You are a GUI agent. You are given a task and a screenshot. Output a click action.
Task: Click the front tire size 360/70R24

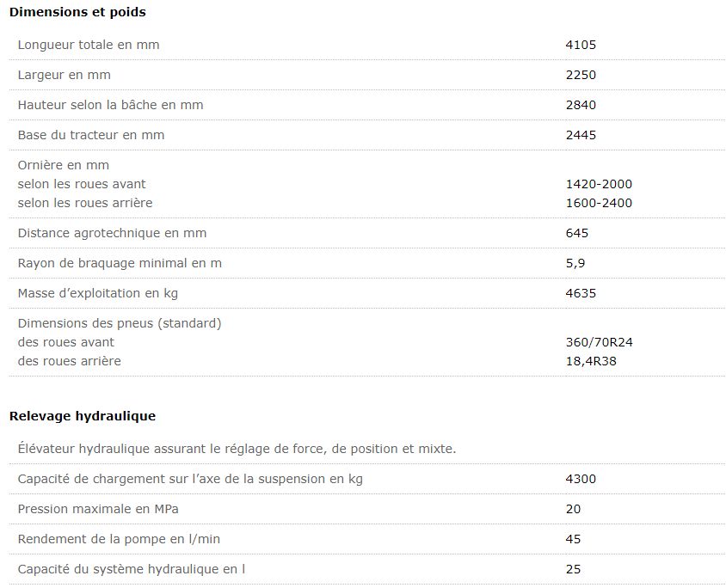pos(600,342)
